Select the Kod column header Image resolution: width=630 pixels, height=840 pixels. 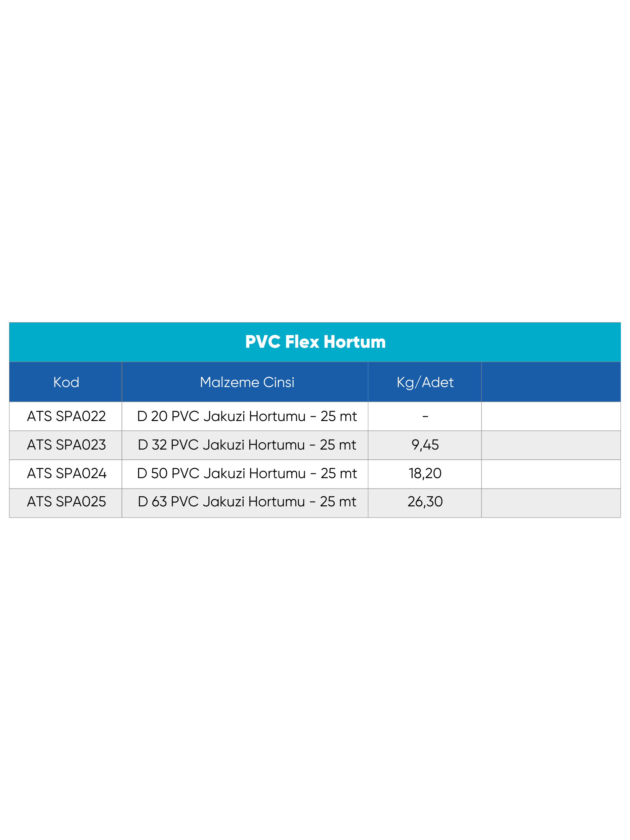66,382
